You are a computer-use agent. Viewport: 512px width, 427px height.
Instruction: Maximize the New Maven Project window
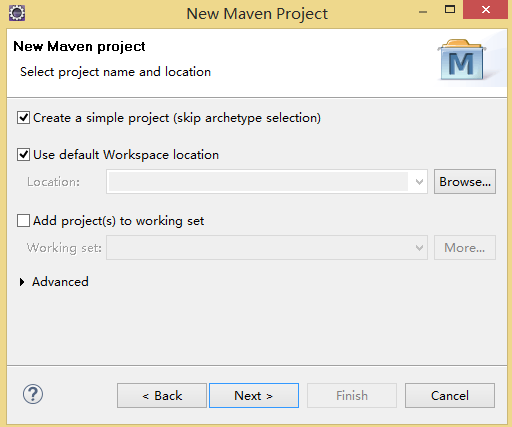point(450,9)
